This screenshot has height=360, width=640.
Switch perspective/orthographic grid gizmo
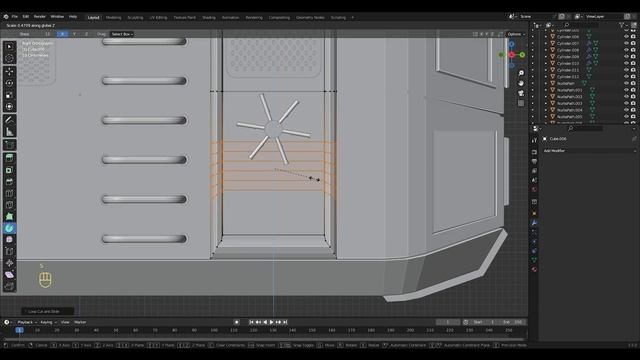point(521,103)
